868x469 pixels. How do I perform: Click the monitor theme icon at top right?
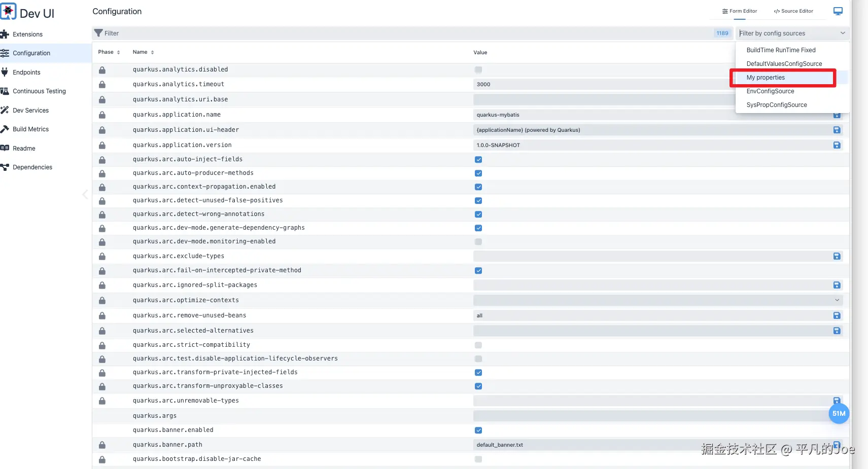point(838,11)
